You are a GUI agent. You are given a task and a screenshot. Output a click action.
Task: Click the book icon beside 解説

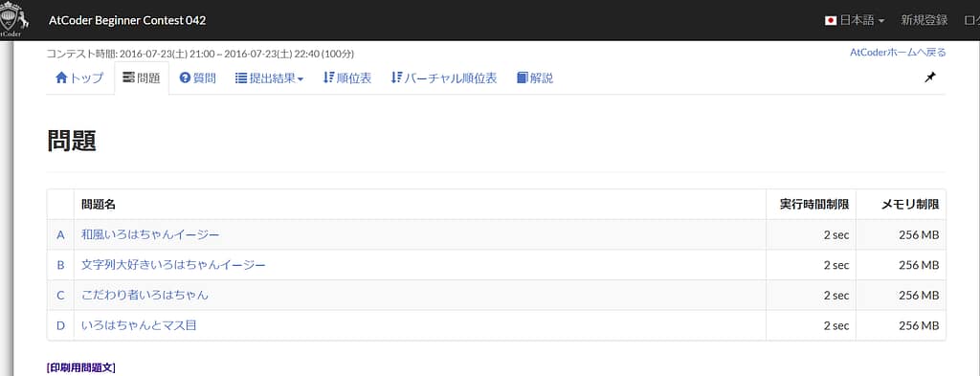click(x=523, y=78)
